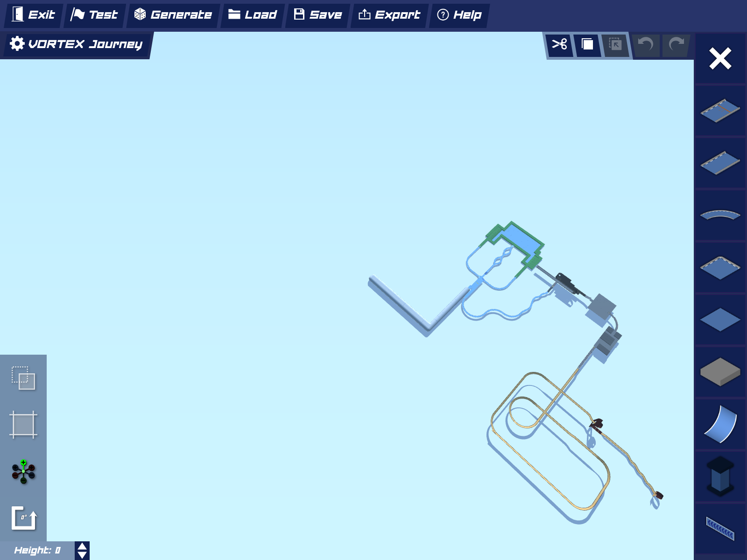Open the Help menu
Screen dimensions: 747x560
click(x=459, y=15)
